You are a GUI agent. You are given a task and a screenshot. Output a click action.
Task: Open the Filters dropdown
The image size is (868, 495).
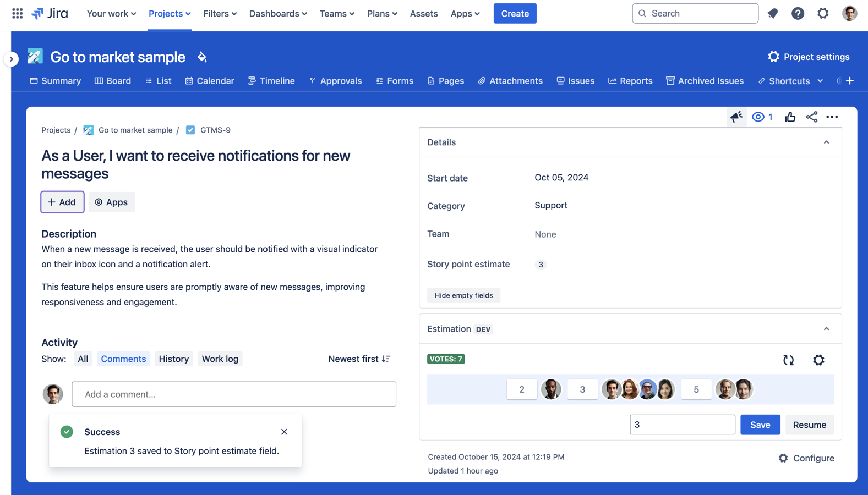220,13
